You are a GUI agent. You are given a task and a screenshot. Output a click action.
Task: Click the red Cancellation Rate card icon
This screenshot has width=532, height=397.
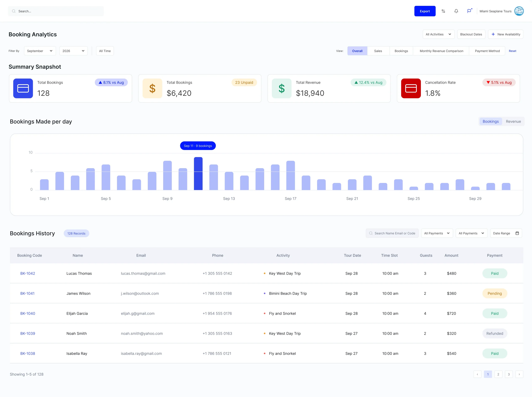point(411,88)
